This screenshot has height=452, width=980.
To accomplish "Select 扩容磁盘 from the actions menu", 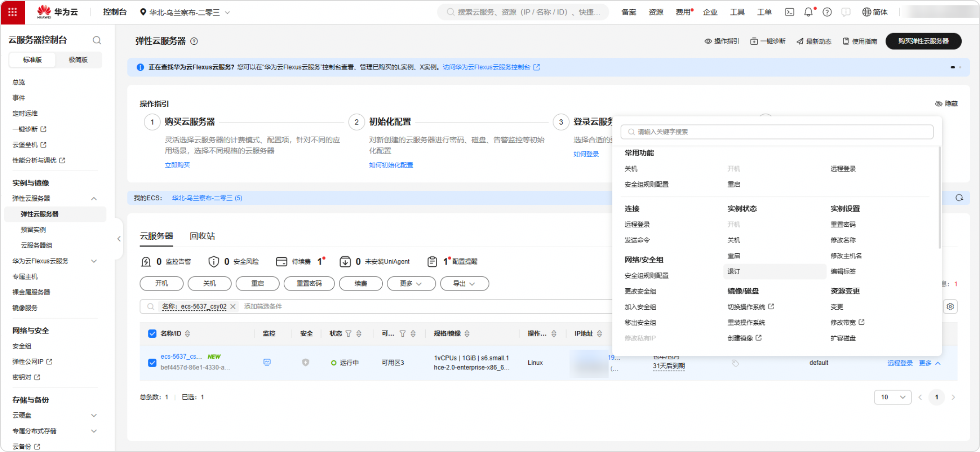I will tap(843, 338).
